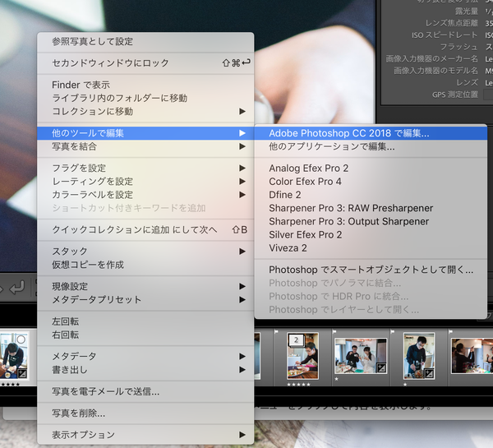Choose クイックコレクションに追加 にして次へ
This screenshot has width=493, height=448.
145,229
